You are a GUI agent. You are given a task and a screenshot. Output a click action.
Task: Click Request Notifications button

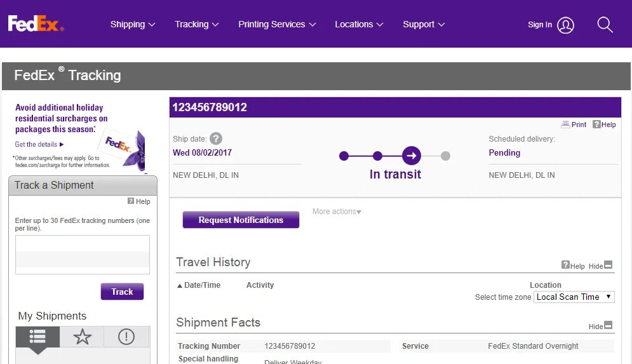pos(241,220)
